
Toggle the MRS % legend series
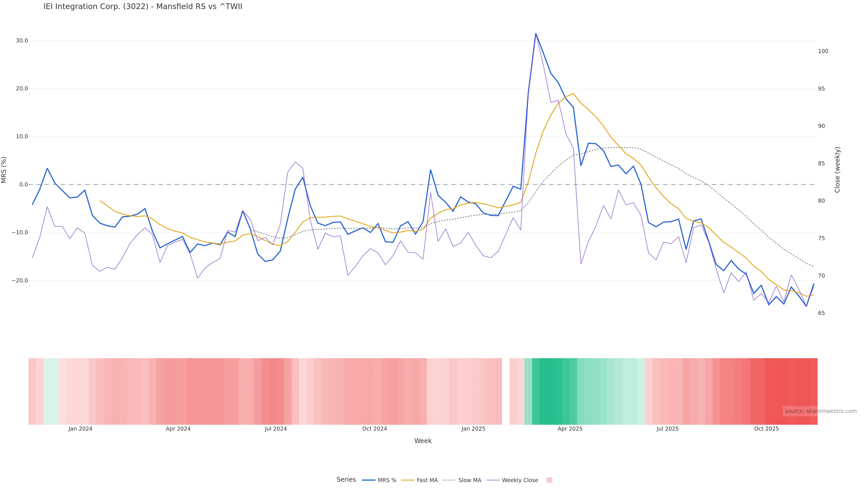pyautogui.click(x=387, y=480)
